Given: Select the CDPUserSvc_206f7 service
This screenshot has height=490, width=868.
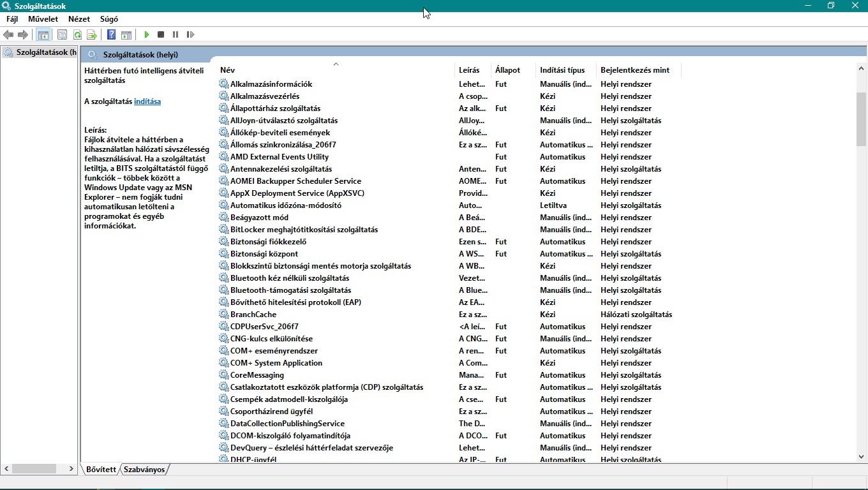Looking at the screenshot, I should pos(449,326).
